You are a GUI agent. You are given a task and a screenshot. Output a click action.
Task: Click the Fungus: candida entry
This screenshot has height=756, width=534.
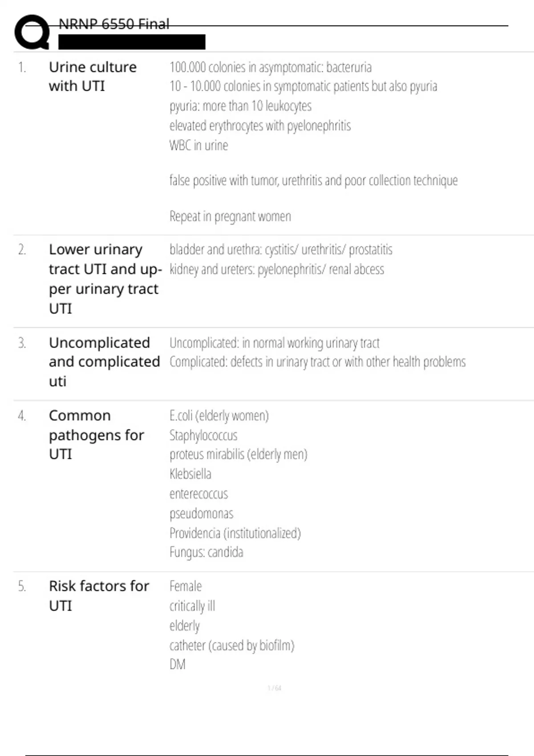[206, 552]
